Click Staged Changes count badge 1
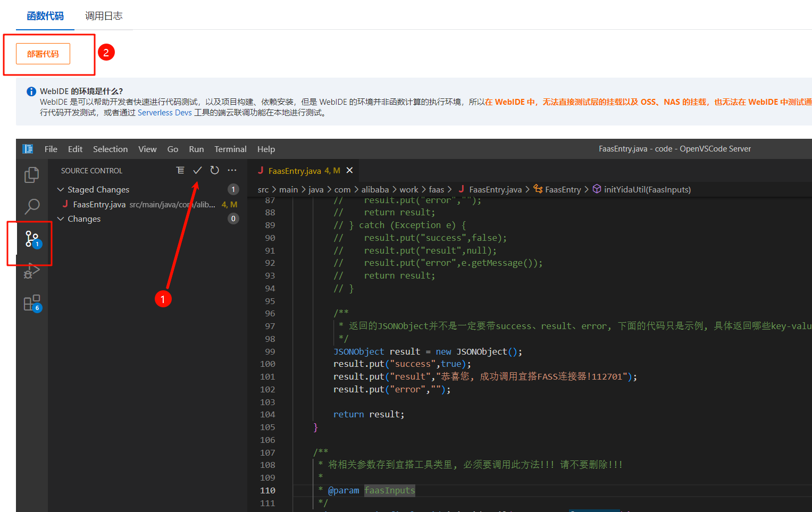The width and height of the screenshot is (812, 512). 233,189
